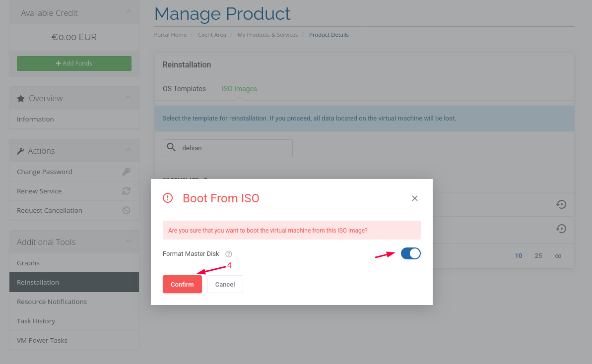592x364 pixels.
Task: Click the Format Master Disk help icon
Action: pos(229,254)
